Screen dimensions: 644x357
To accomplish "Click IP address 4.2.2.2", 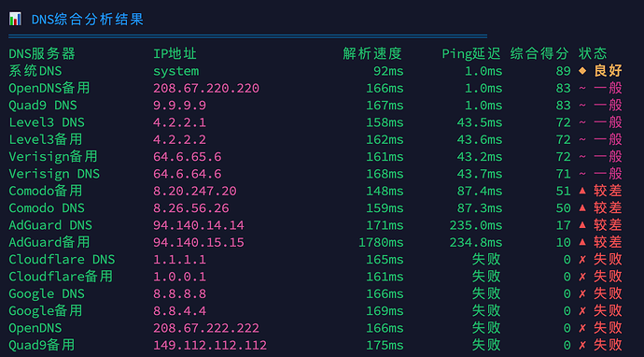I will 179,139.
